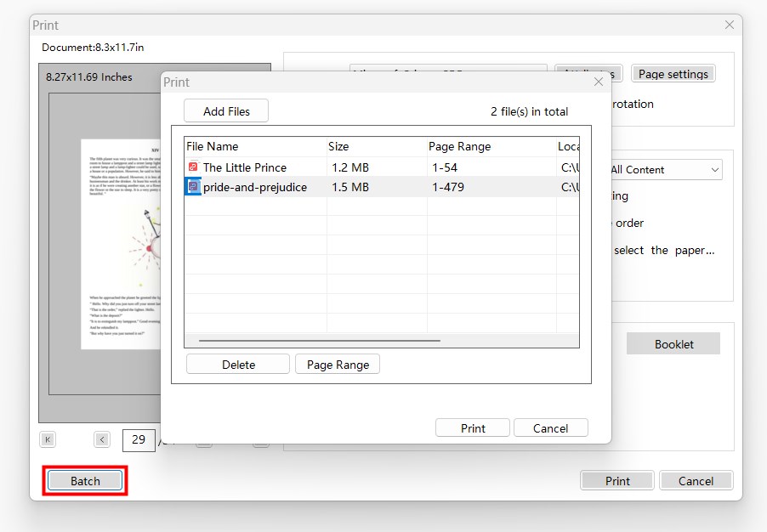Click page range 1-479 cell
767x532 pixels.
click(x=448, y=187)
